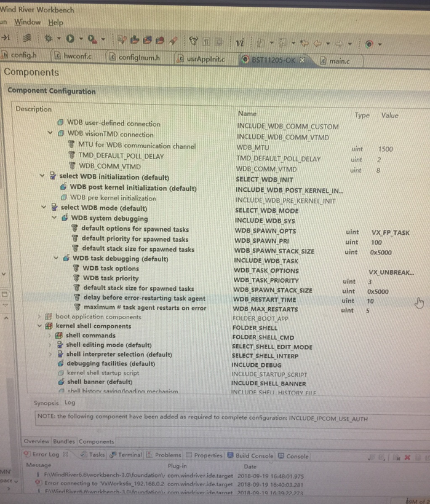Select the INCLUDE_WDB_COMM_CUSTOM name cell

point(288,127)
